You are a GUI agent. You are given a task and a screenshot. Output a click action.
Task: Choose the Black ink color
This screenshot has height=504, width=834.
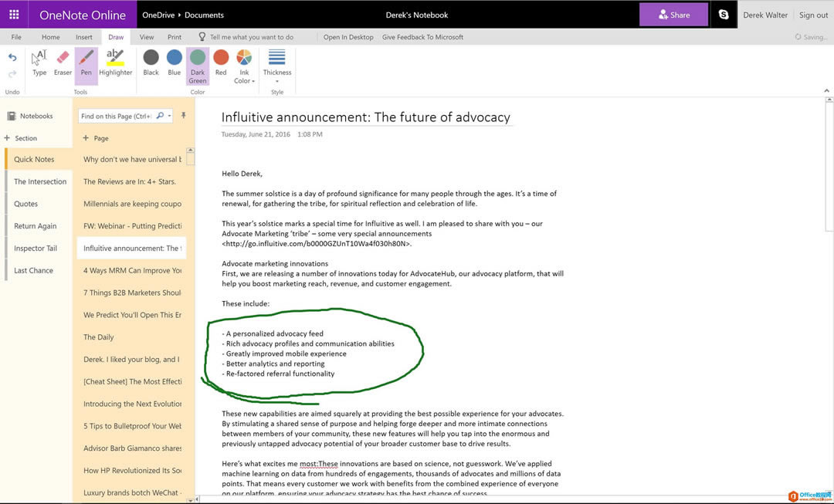[x=151, y=63]
